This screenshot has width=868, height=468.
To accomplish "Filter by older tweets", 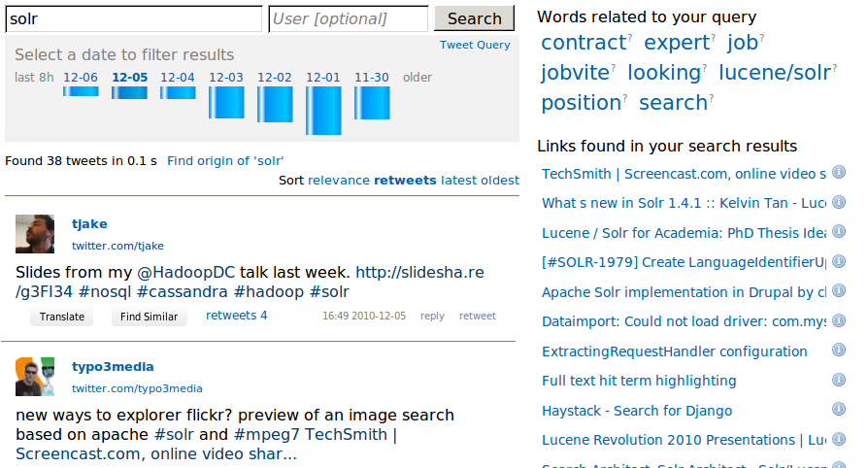I will (x=417, y=78).
